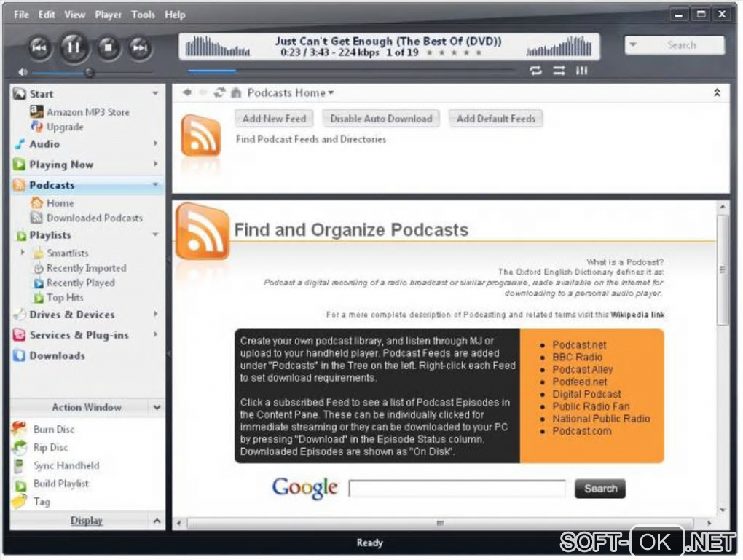Stop playback
The width and height of the screenshot is (743, 560).
tap(109, 47)
